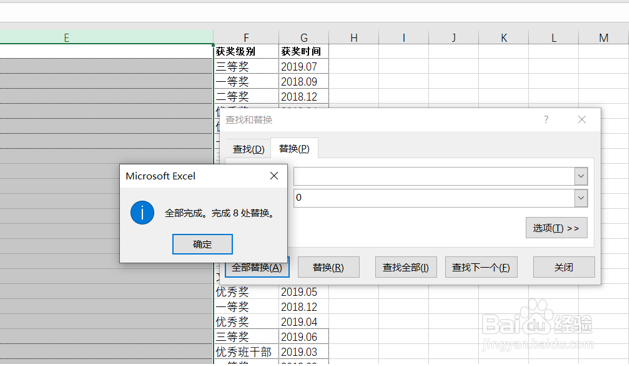This screenshot has width=629, height=366.
Task: Open help in the 查找和替换 dialog
Action: click(546, 120)
